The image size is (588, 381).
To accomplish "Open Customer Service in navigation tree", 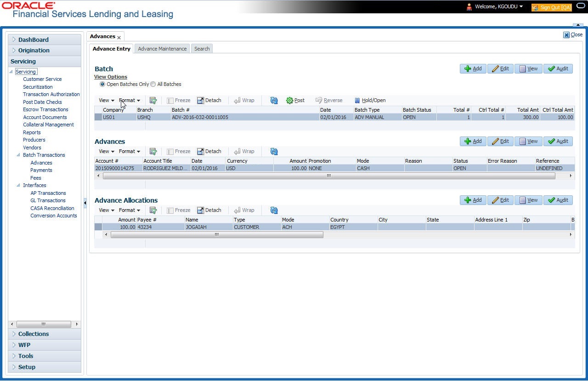I will pyautogui.click(x=42, y=79).
